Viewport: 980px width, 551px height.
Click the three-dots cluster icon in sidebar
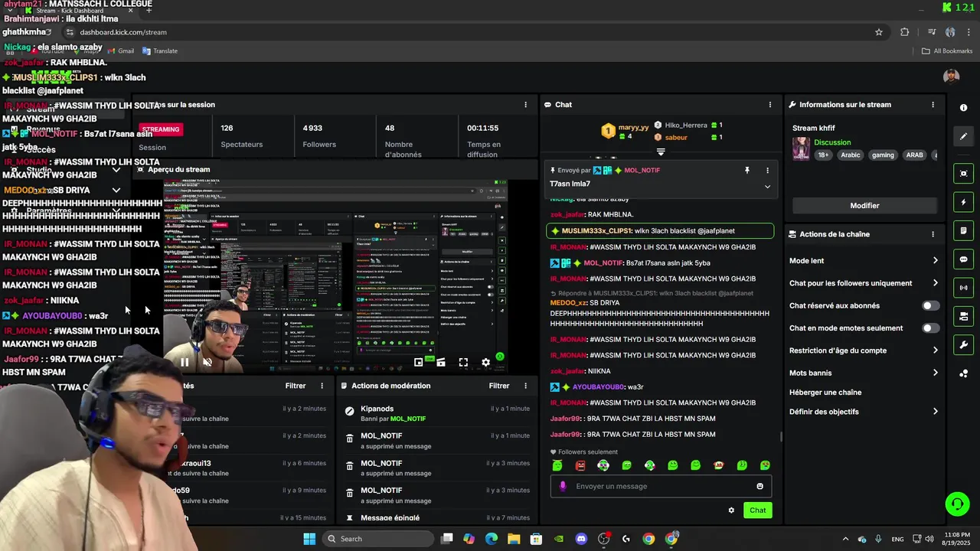[x=964, y=373]
